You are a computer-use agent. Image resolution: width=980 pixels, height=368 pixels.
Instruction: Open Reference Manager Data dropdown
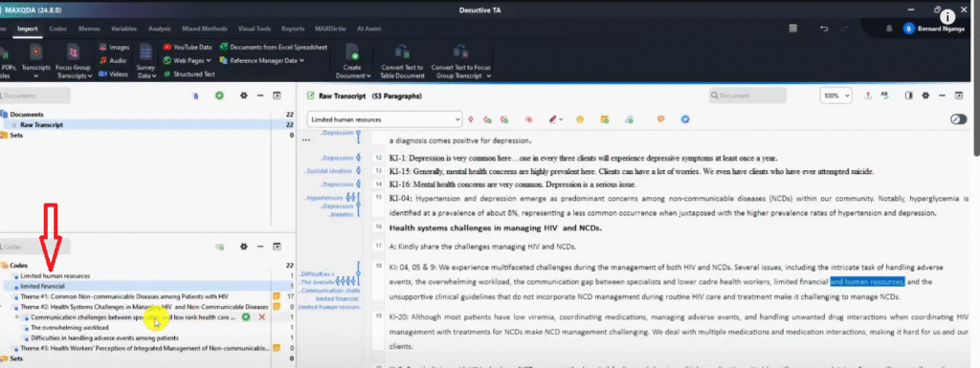pos(262,60)
